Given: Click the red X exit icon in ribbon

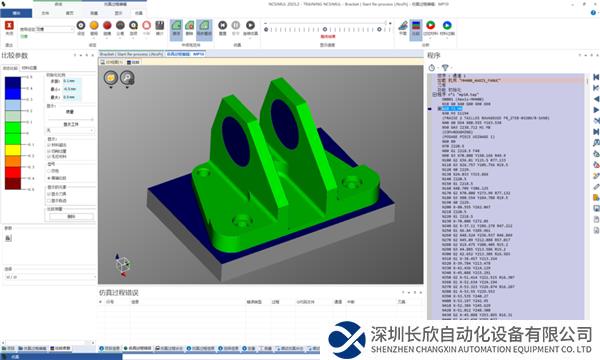Looking at the screenshot, I should click(9, 25).
